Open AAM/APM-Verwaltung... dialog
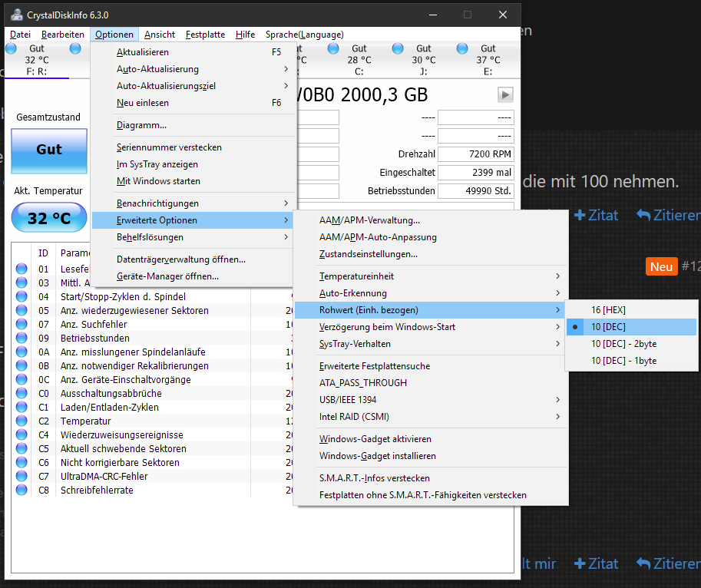Viewport: 701px width, 588px height. [x=431, y=220]
